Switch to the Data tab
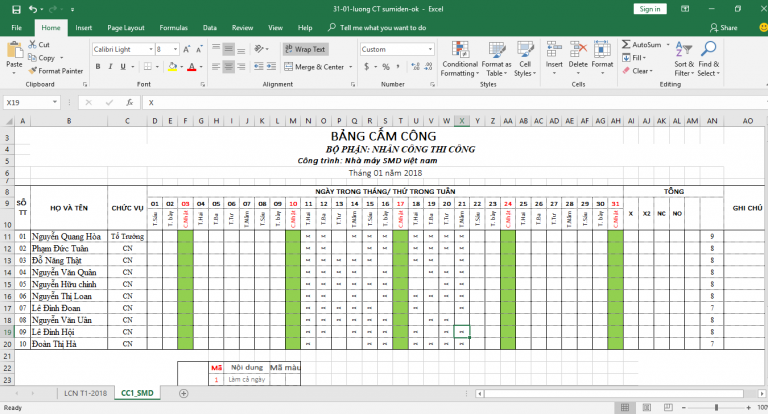The width and height of the screenshot is (768, 414). pos(210,28)
